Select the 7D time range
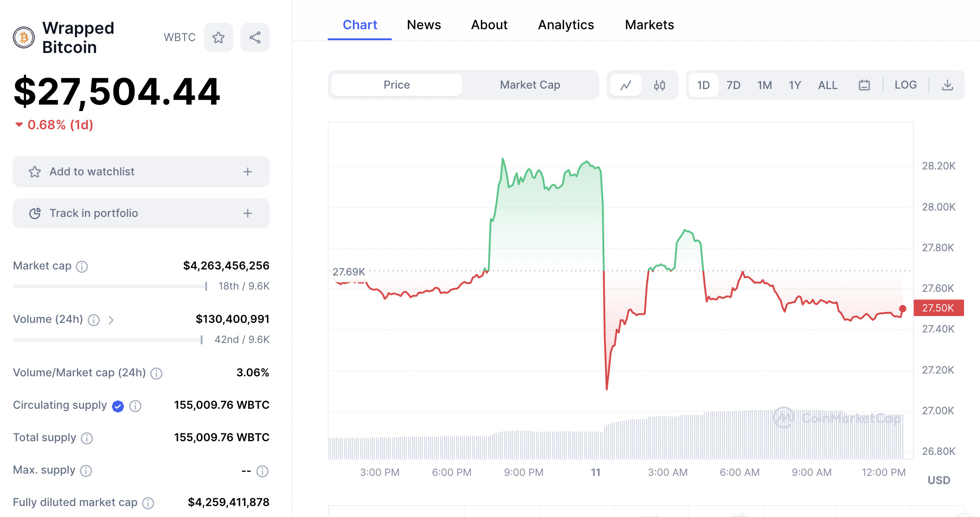Viewport: 980px width, 517px height. click(733, 84)
